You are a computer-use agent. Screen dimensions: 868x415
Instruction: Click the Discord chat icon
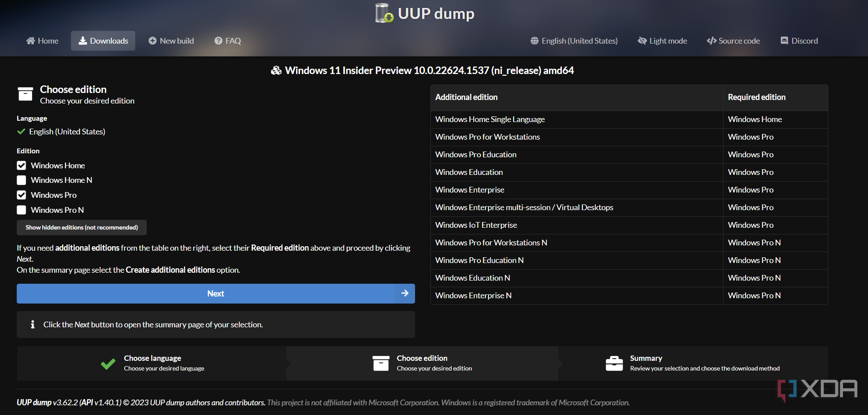[x=784, y=41]
